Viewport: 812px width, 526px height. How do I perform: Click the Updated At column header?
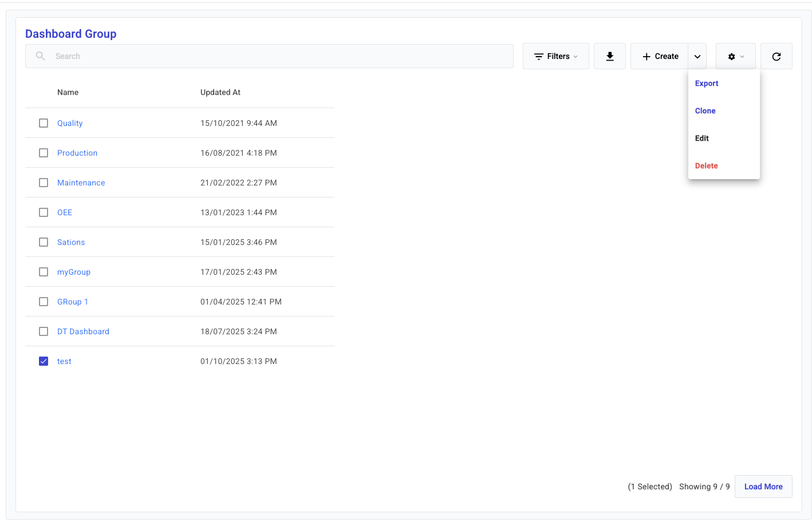[220, 92]
